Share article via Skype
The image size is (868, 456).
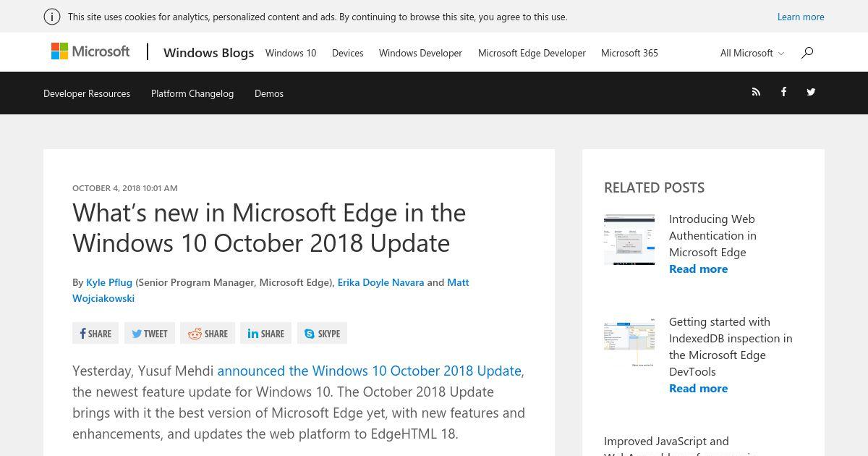[x=322, y=333]
